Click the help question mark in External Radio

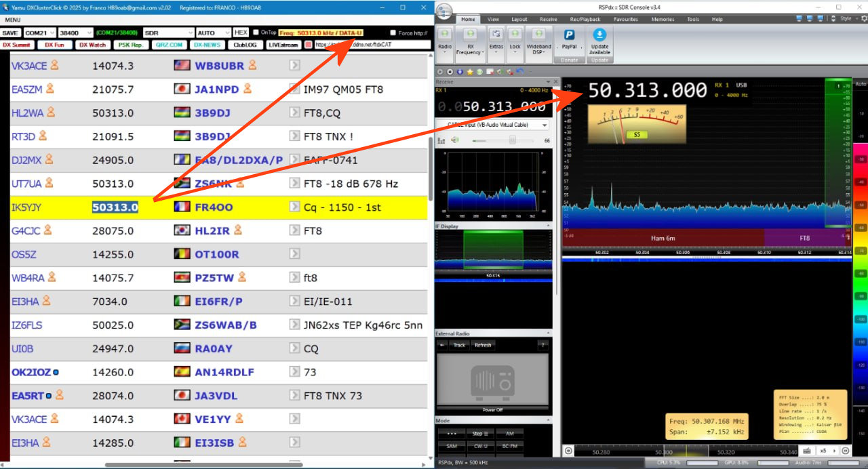(x=542, y=345)
